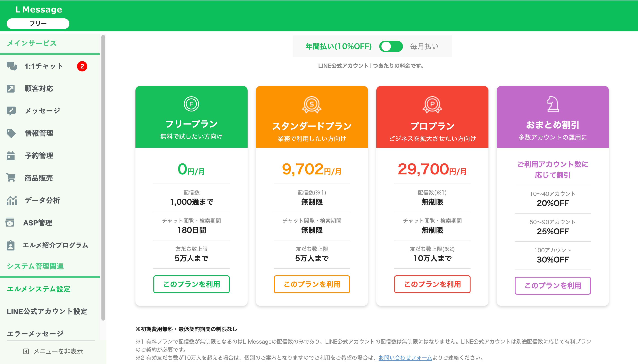Choose the Pro plan button
The image size is (638, 364).
tap(432, 284)
